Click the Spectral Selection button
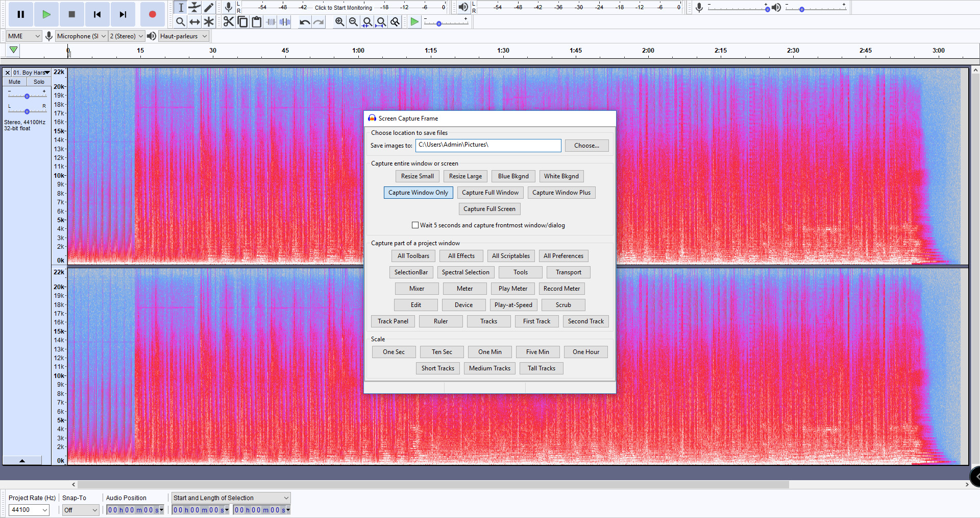This screenshot has width=980, height=518. [465, 272]
